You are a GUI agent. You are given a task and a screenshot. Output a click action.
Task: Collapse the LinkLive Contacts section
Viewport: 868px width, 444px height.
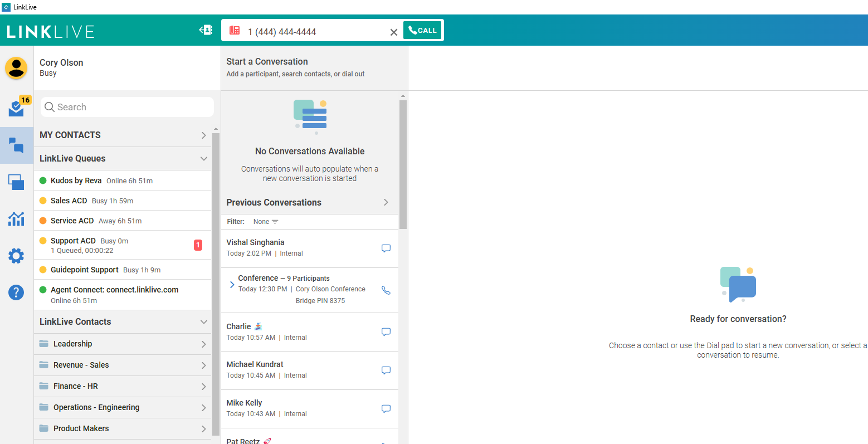203,322
